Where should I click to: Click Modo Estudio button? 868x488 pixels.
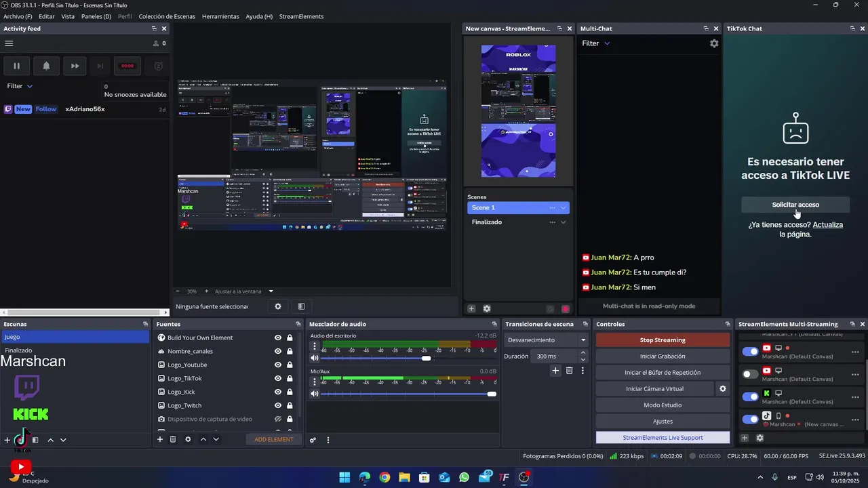click(x=663, y=405)
